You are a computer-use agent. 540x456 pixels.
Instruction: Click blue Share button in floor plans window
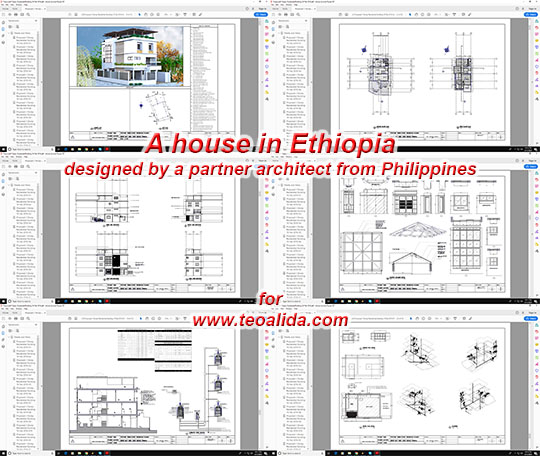[x=531, y=14]
